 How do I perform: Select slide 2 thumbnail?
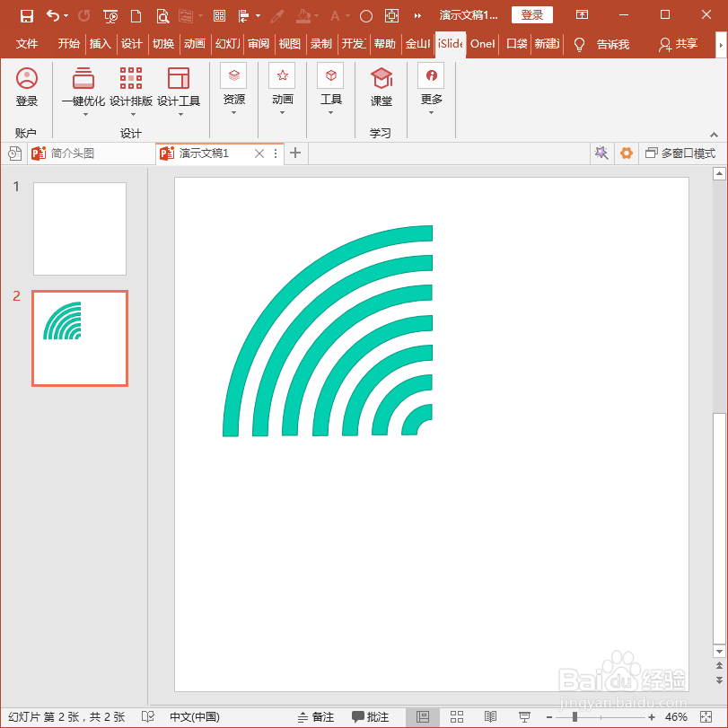[x=80, y=338]
